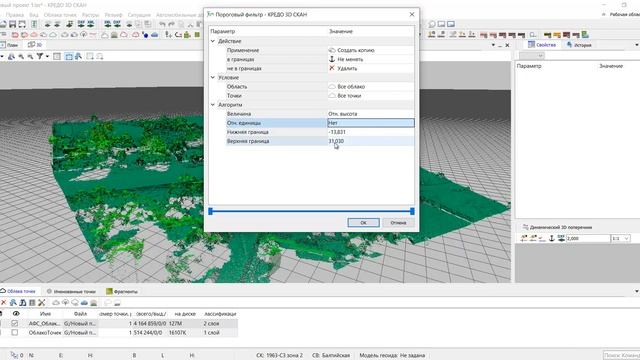Screen dimensions: 640x360
Task: Click tree-in-cloud icon in upper cloud toolbar
Action: pyautogui.click(x=84, y=35)
